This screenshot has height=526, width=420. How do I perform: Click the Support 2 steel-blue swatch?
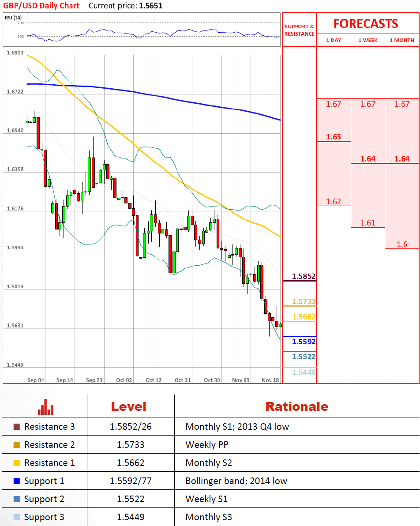pyautogui.click(x=16, y=499)
